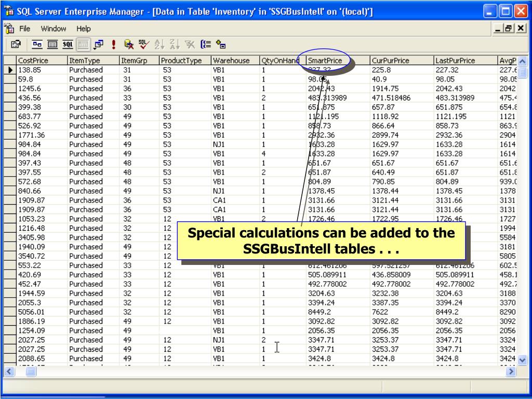
Task: Click the CurPurPrice cell 790.85
Action: coord(402,181)
